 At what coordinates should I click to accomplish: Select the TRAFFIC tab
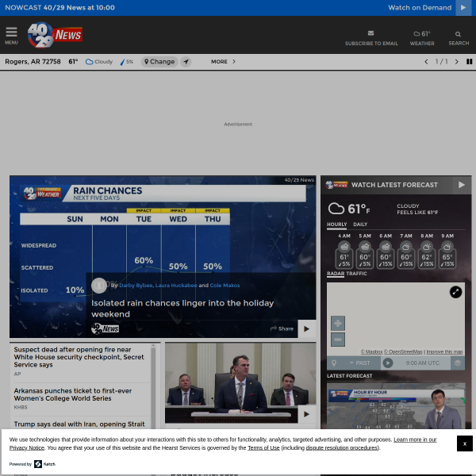(x=356, y=274)
